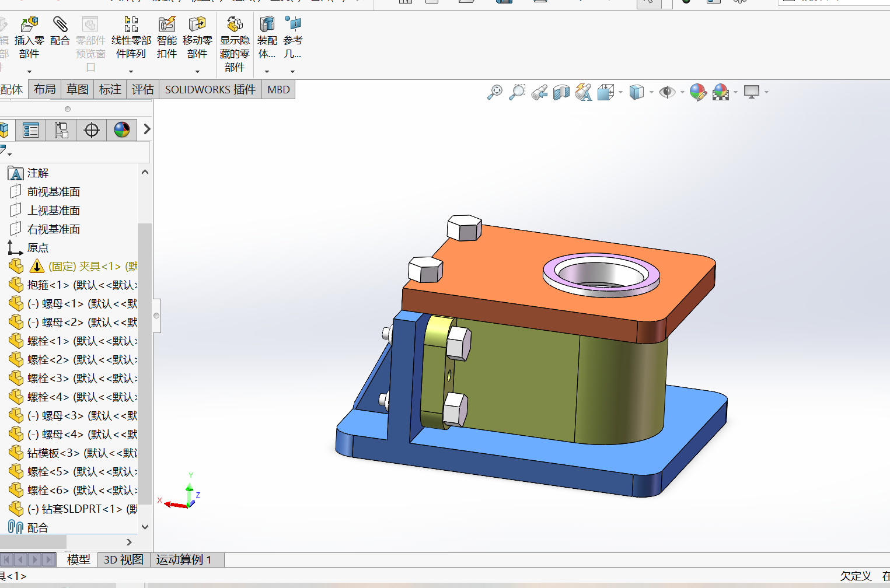Click the panel collapse handle on divider
This screenshot has height=588, width=890.
tap(156, 316)
